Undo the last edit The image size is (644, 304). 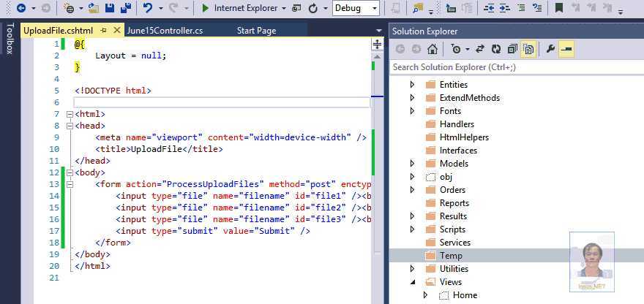[x=148, y=8]
